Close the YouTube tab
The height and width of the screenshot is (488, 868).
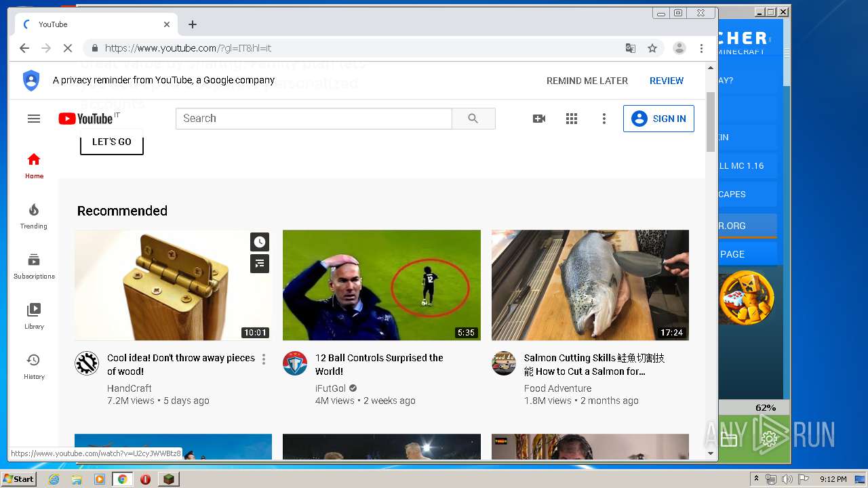(x=167, y=24)
